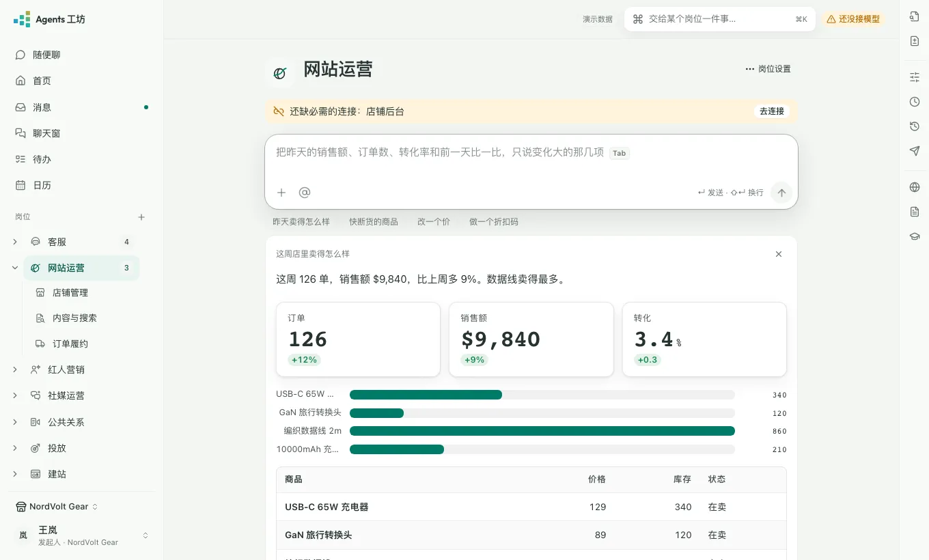Expand the 建站 group chevron

(15, 474)
